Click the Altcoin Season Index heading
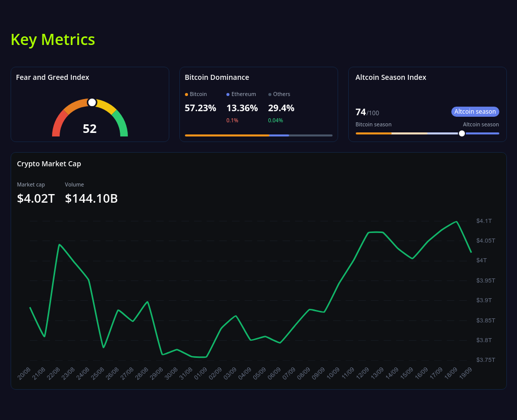517x420 pixels. [x=391, y=77]
